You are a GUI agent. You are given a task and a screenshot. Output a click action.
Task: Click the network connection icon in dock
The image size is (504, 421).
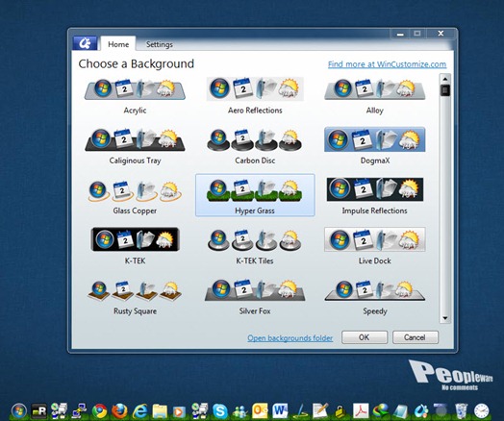click(x=79, y=411)
